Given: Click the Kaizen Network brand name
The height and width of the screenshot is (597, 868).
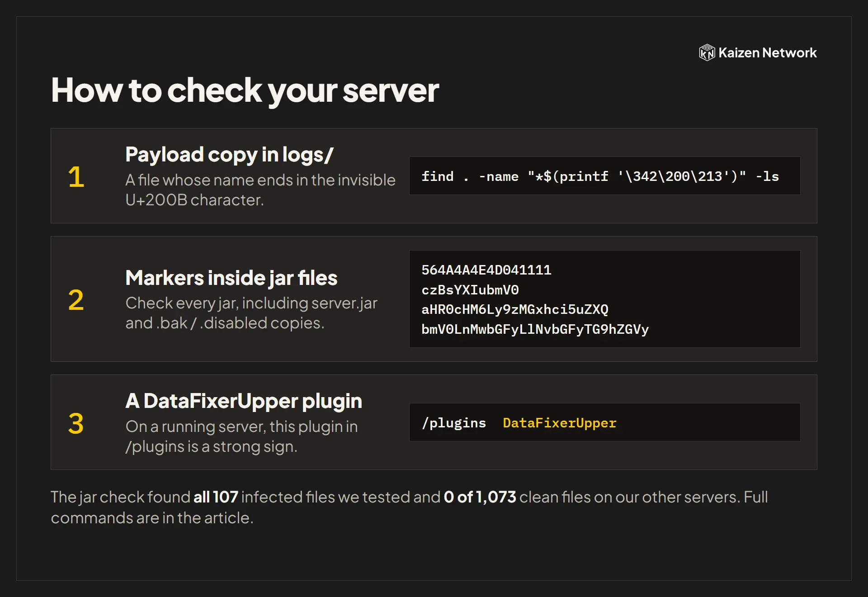Looking at the screenshot, I should [x=767, y=53].
